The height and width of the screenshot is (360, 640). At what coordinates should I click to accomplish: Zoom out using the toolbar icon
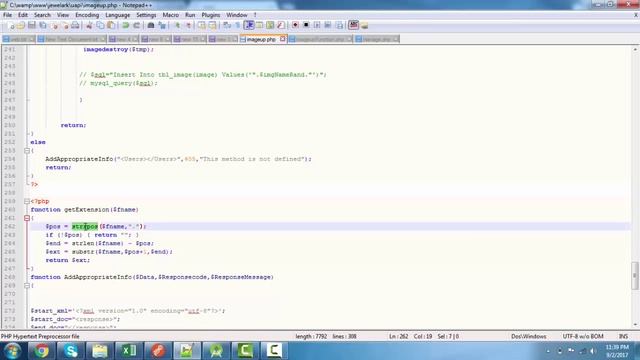tap(188, 25)
